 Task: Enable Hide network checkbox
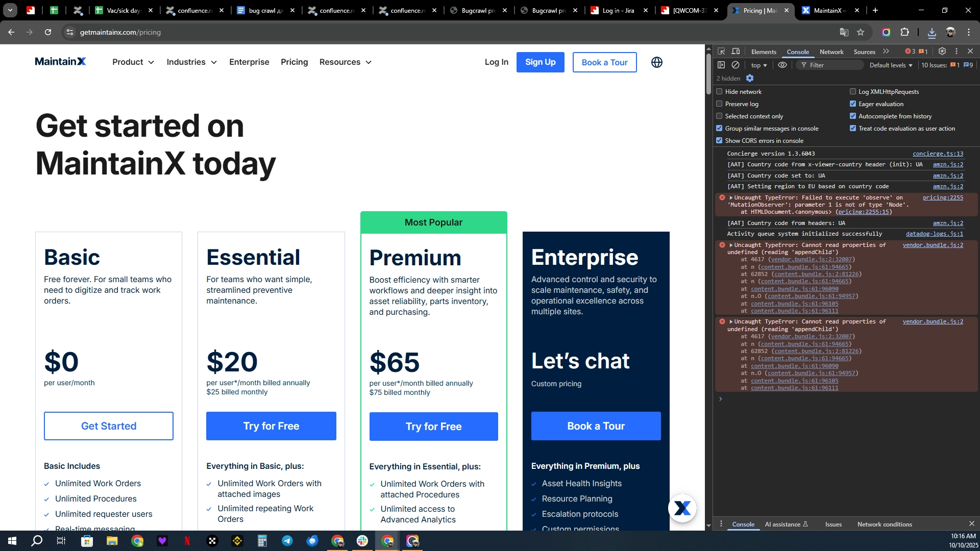(719, 92)
